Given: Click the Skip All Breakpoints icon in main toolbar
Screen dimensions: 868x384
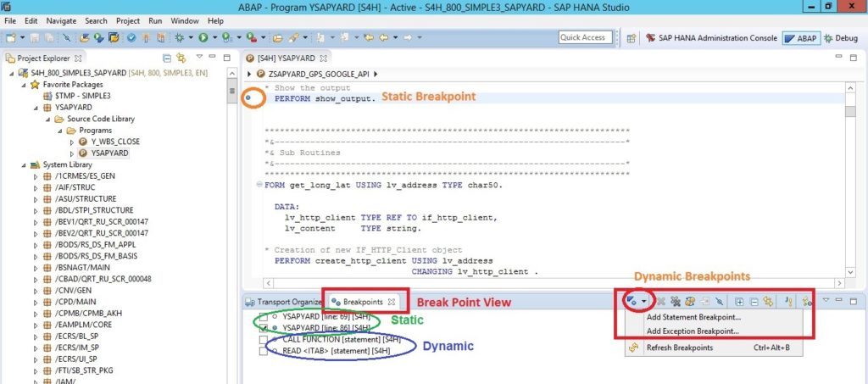Looking at the screenshot, I should pyautogui.click(x=66, y=37).
